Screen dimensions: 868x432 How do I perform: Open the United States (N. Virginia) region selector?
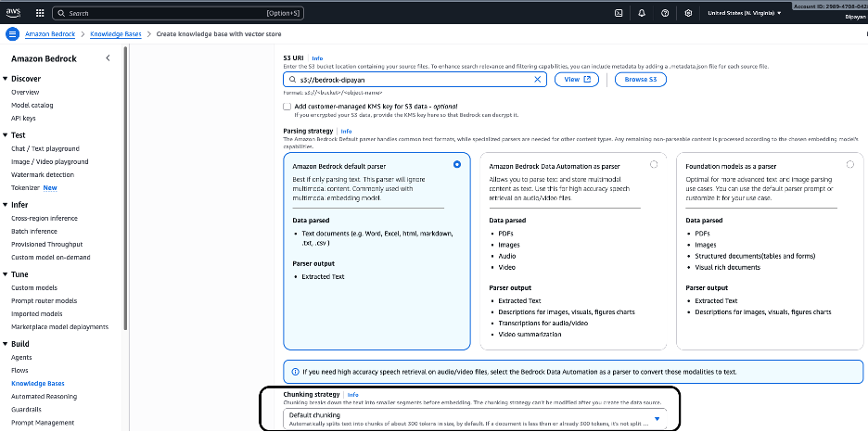(x=745, y=13)
